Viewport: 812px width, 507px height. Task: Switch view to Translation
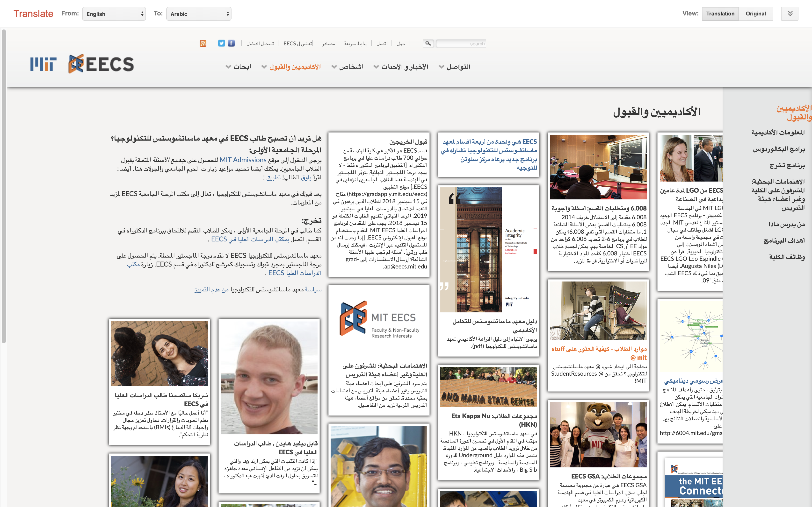pos(720,14)
